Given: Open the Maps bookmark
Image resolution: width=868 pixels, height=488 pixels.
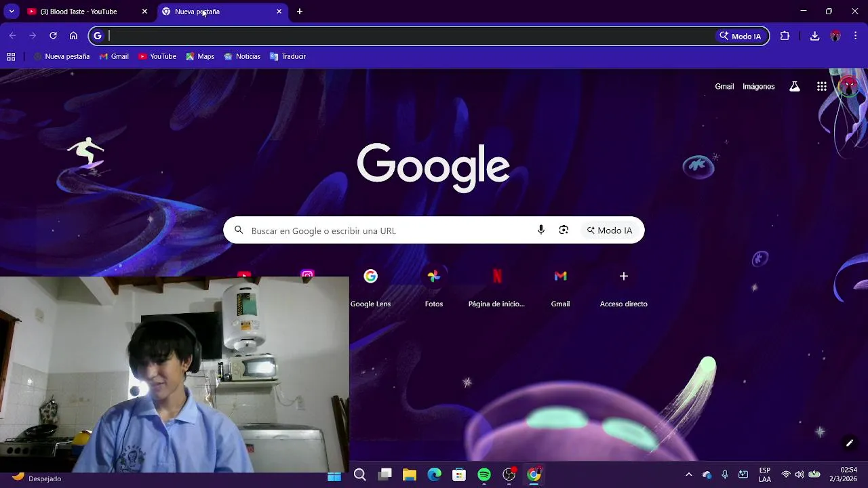Looking at the screenshot, I should pos(200,57).
